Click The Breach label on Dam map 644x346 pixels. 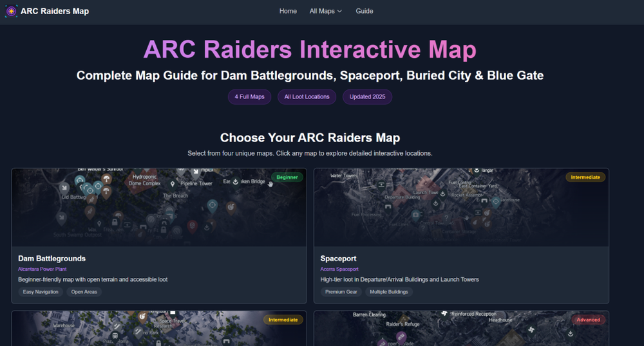175,196
